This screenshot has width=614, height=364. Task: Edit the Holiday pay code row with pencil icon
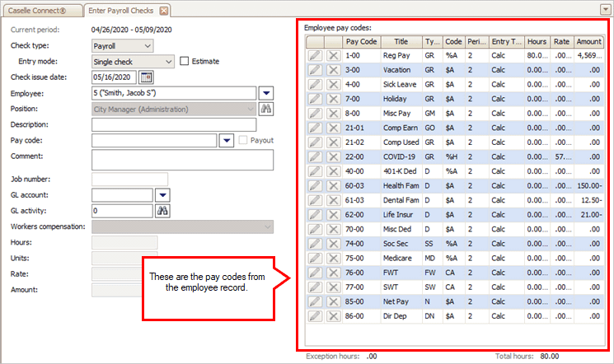pos(315,99)
